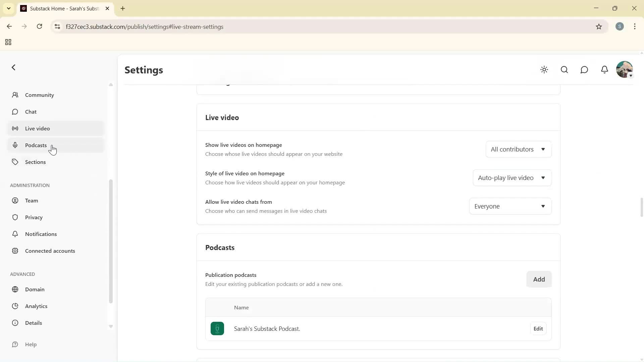Select Privacy in the sidebar
Image resolution: width=644 pixels, height=362 pixels.
point(34,217)
